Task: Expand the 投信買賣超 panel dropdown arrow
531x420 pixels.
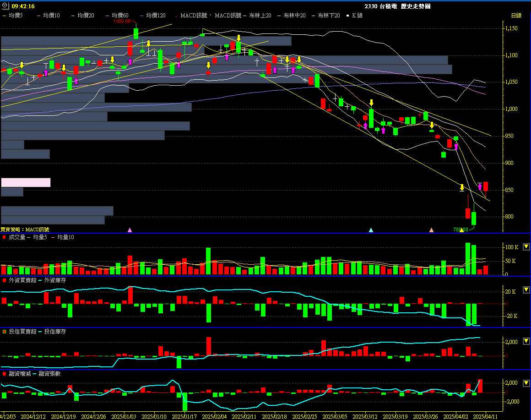Action: pos(526,341)
